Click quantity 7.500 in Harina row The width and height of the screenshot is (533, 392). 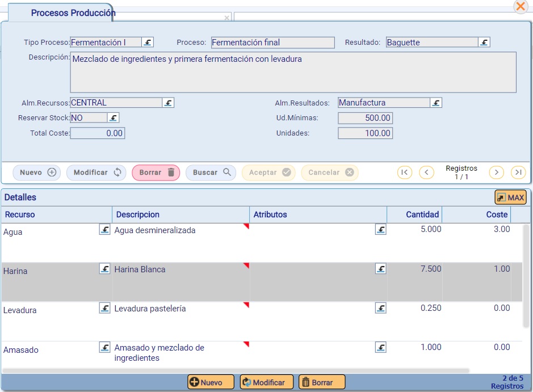(431, 269)
